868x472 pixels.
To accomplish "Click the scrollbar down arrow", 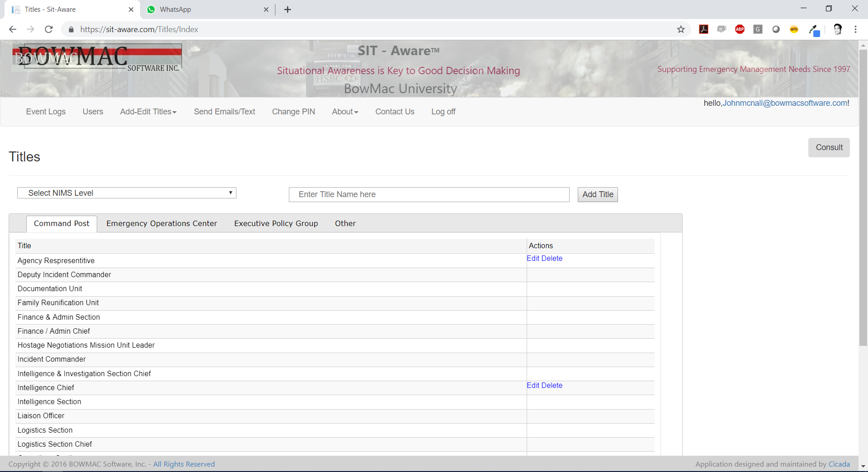I will pos(863,466).
